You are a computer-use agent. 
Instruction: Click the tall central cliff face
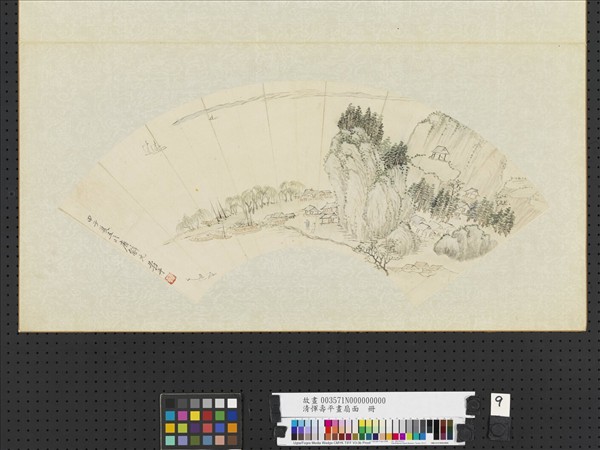click(x=350, y=180)
